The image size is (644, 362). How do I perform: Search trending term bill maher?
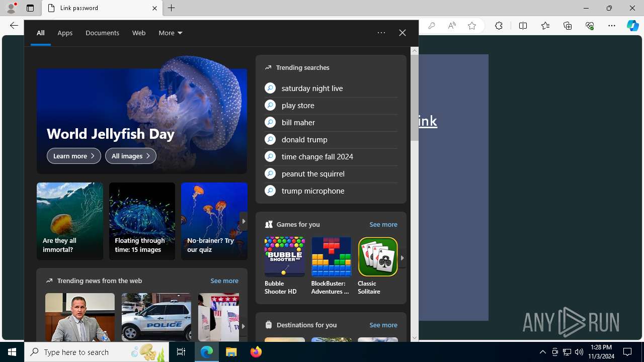pos(331,122)
